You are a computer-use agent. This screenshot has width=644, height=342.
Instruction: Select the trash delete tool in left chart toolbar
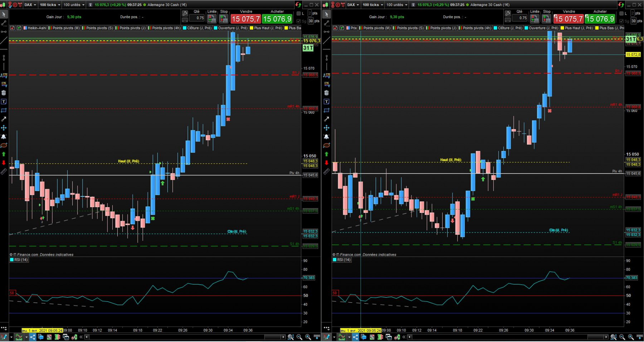click(4, 93)
